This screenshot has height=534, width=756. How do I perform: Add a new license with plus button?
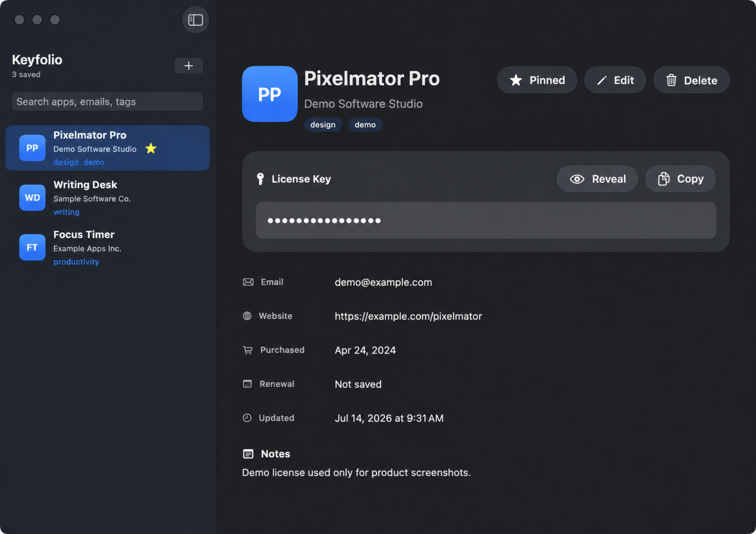tap(188, 66)
